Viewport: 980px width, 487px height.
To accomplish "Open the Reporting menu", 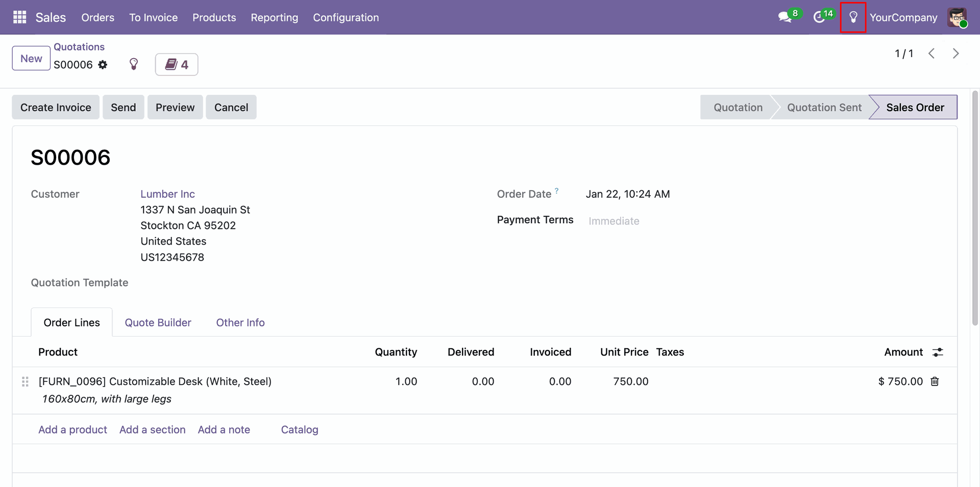I will point(274,17).
